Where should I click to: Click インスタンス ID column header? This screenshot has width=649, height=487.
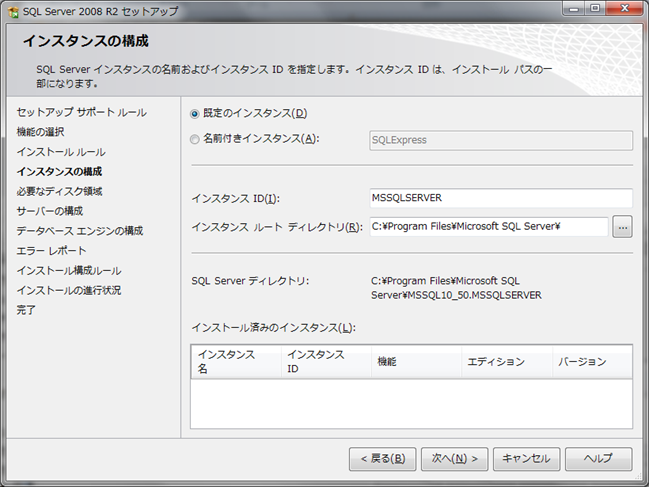click(x=326, y=362)
